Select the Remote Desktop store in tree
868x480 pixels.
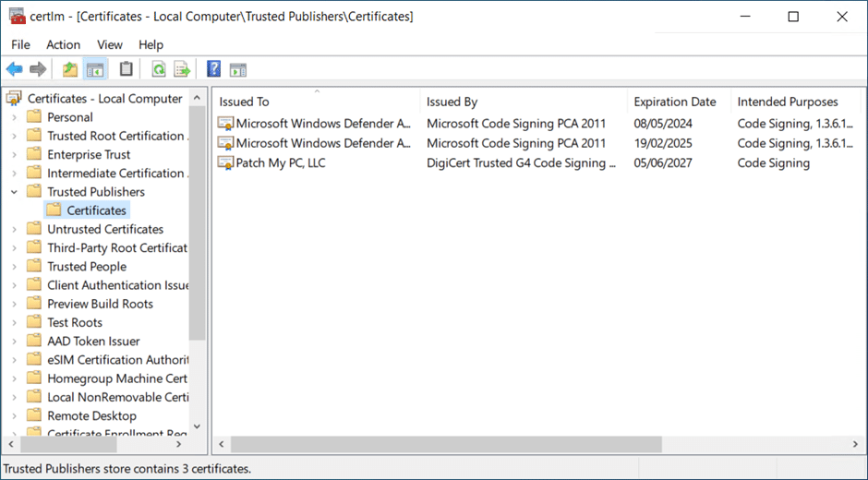pyautogui.click(x=91, y=415)
